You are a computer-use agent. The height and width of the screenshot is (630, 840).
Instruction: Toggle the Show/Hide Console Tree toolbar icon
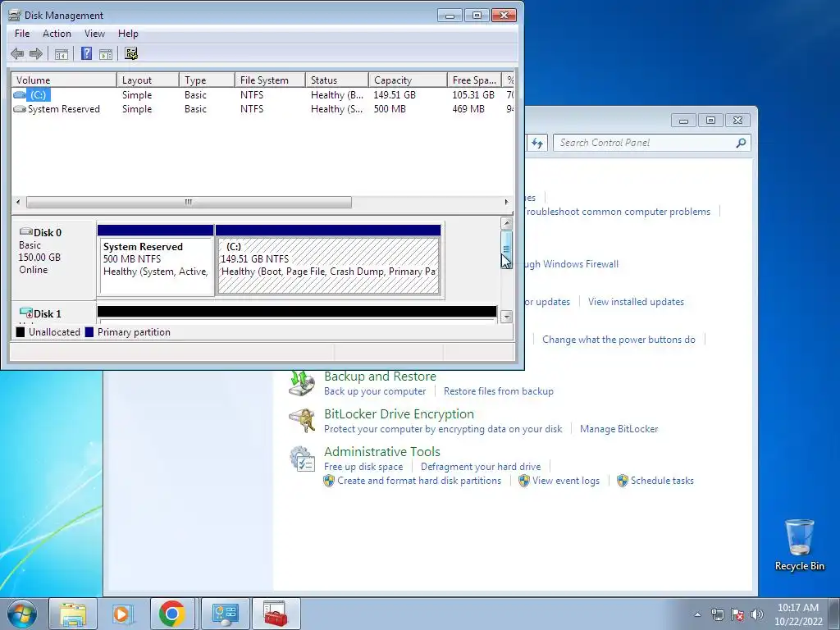(x=62, y=53)
